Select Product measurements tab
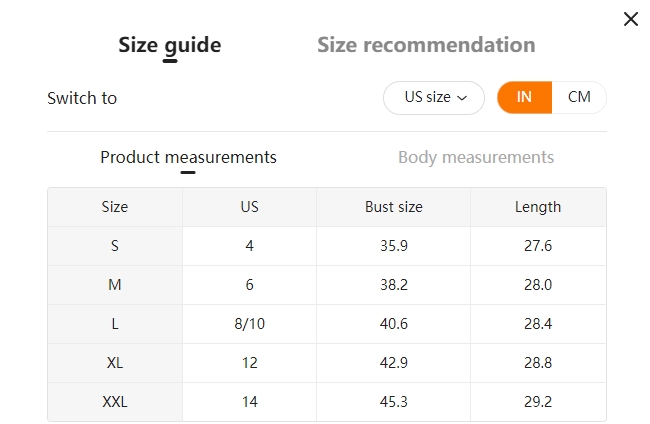This screenshot has height=424, width=650. pyautogui.click(x=188, y=157)
